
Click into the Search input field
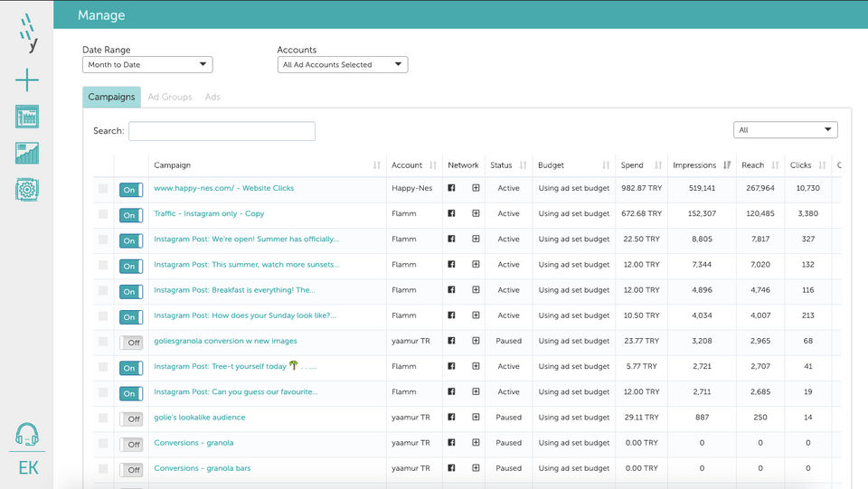pyautogui.click(x=222, y=131)
